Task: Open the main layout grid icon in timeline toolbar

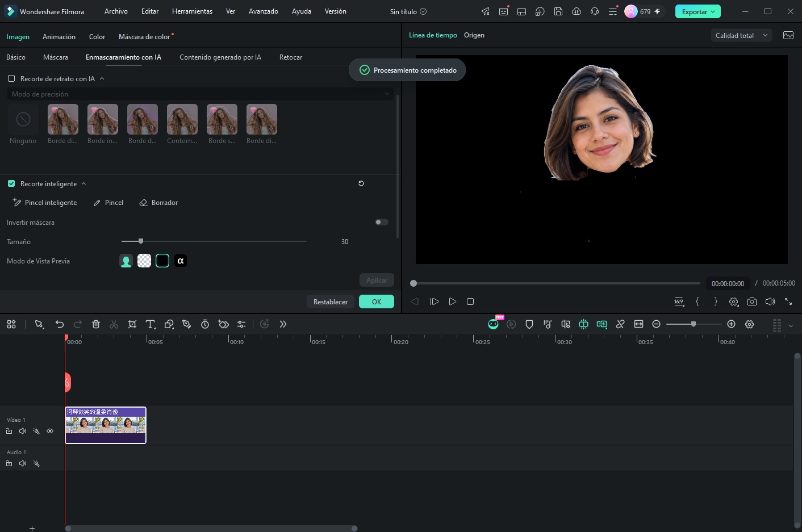Action: (x=11, y=324)
